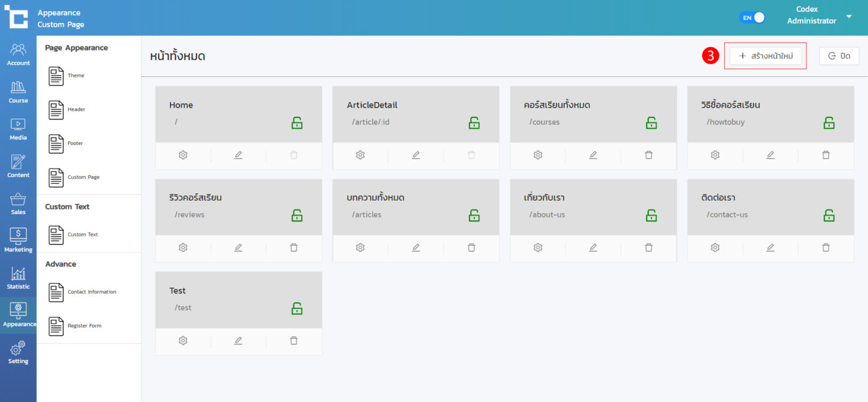Click the settings gear on Home card
The width and height of the screenshot is (868, 402).
(x=183, y=155)
